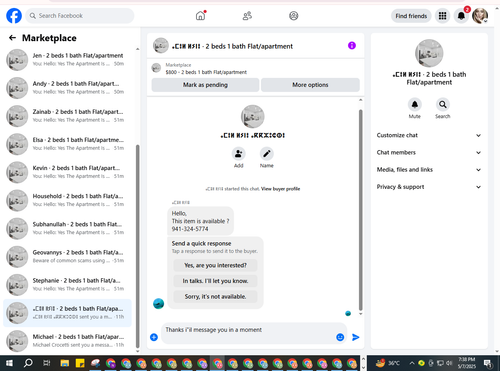Open the Facebook logo home link
The width and height of the screenshot is (500, 371).
(14, 16)
